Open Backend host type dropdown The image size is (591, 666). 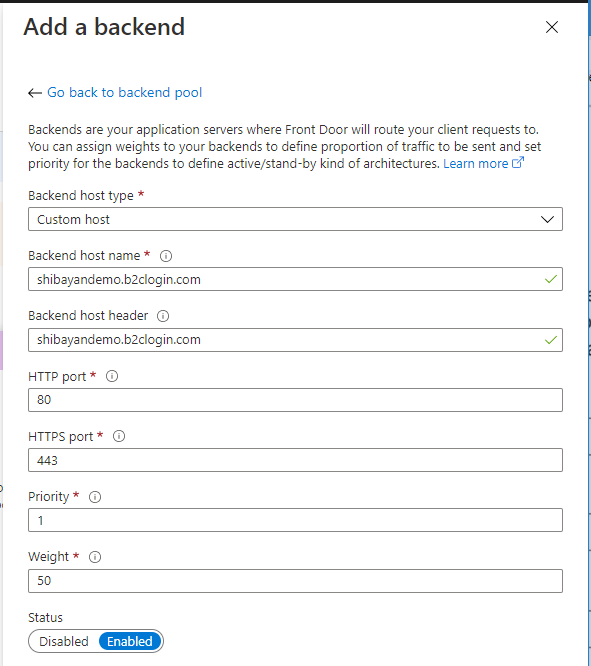tap(295, 219)
